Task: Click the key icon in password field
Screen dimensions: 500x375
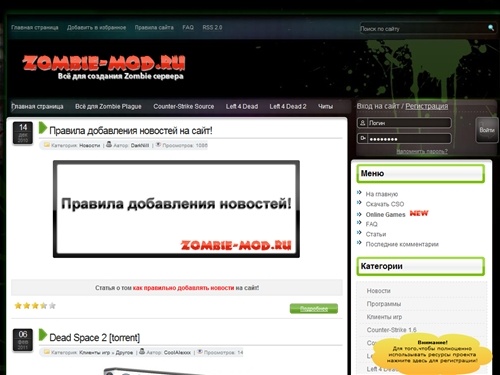Action: pyautogui.click(x=362, y=138)
